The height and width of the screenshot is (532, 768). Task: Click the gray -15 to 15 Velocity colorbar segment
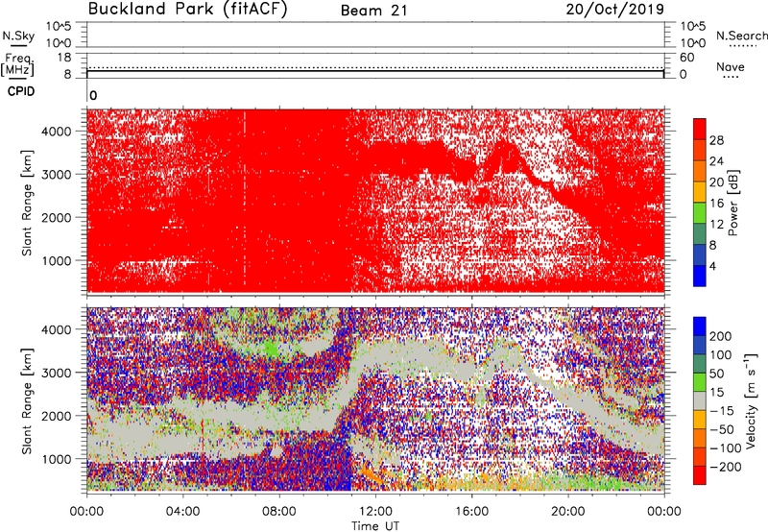(700, 400)
